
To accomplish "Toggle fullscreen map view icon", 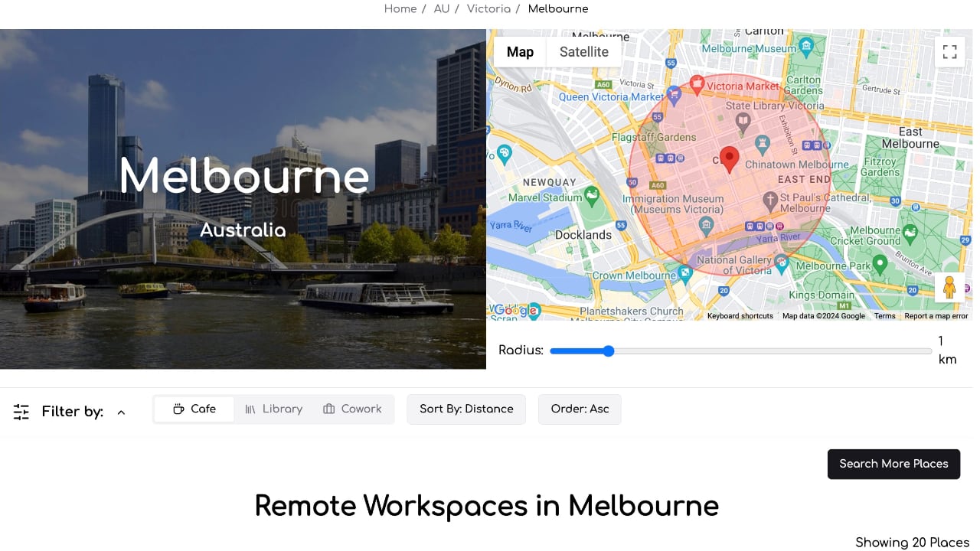I will [949, 52].
